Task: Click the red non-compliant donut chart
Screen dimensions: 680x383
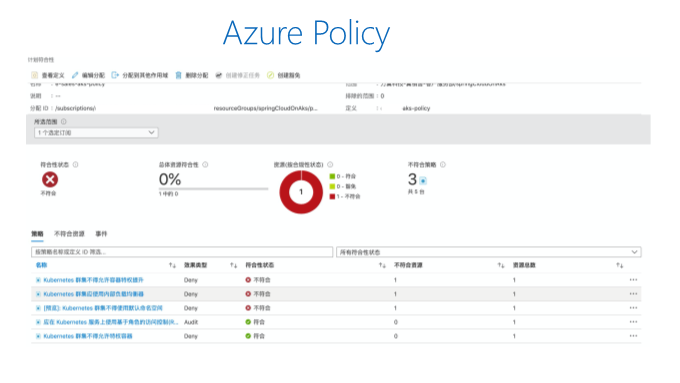Action: click(301, 192)
